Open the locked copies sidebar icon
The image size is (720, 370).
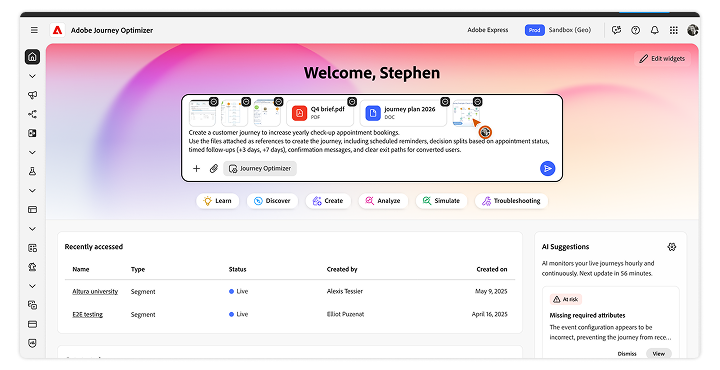pos(32,305)
